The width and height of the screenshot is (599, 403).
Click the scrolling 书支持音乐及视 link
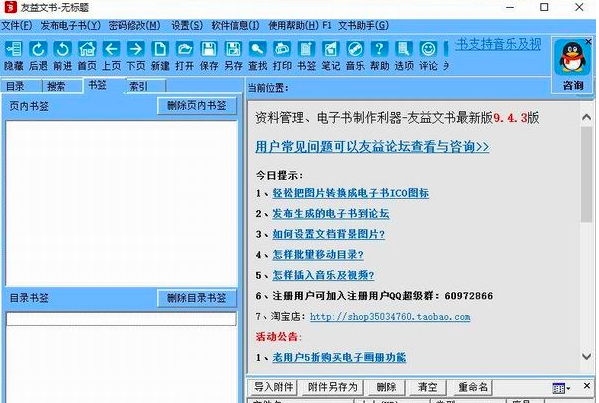point(498,44)
